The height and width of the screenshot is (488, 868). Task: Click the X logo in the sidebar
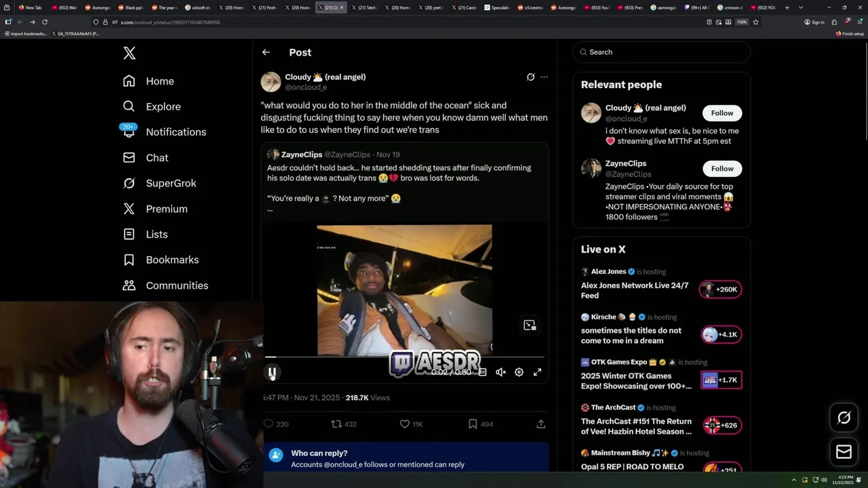(130, 53)
